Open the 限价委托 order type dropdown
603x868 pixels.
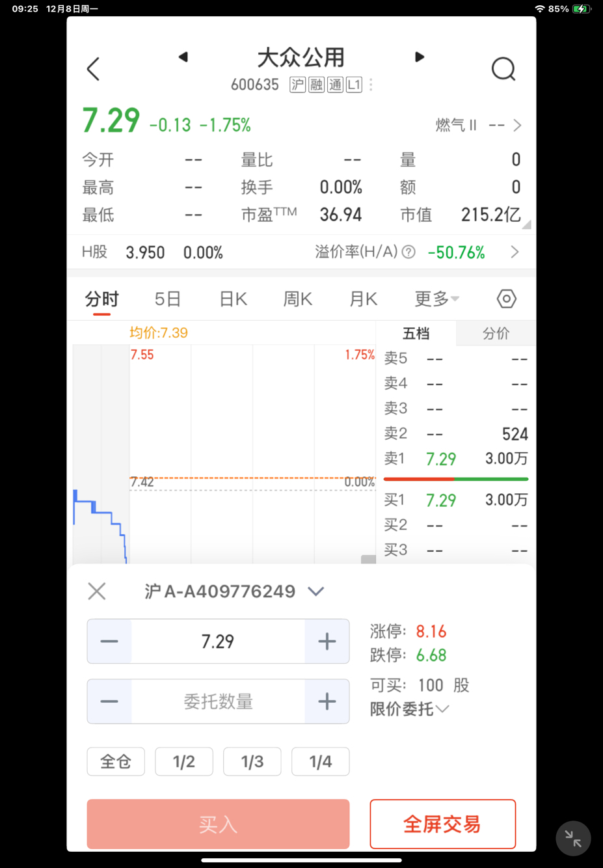tap(409, 709)
